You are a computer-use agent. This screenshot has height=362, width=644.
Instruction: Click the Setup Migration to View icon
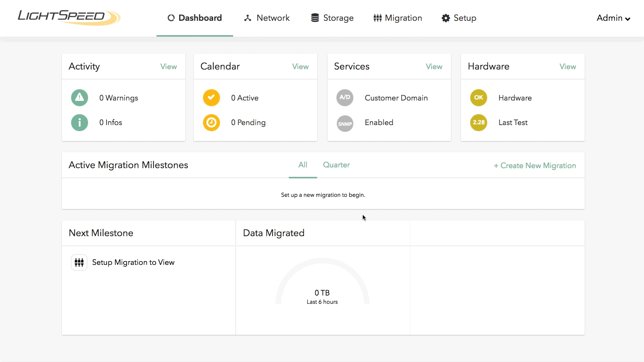point(79,262)
